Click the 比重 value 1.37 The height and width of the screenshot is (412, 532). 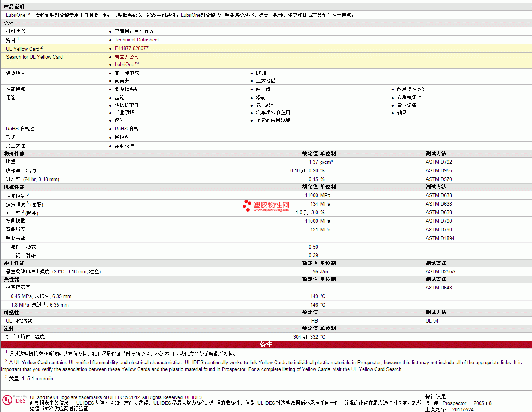(313, 162)
